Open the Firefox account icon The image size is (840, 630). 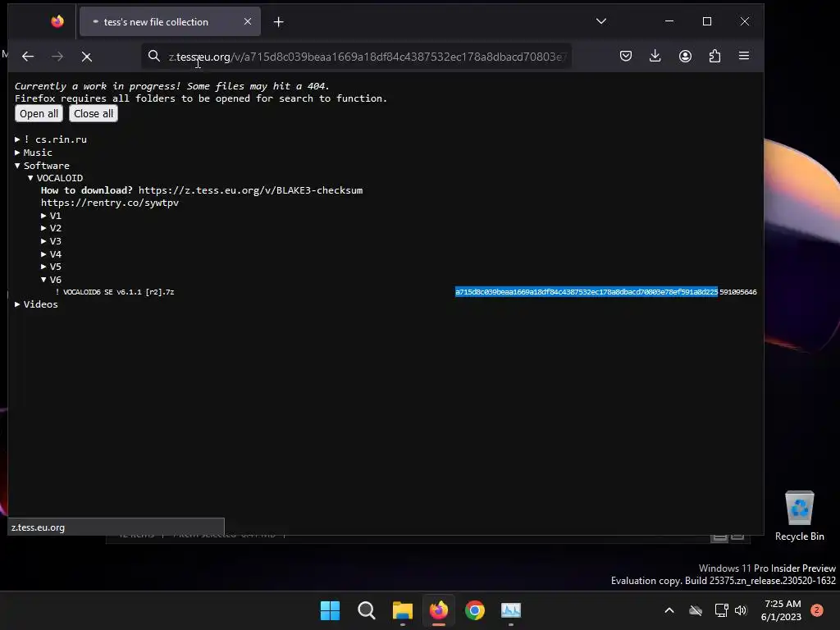point(685,57)
